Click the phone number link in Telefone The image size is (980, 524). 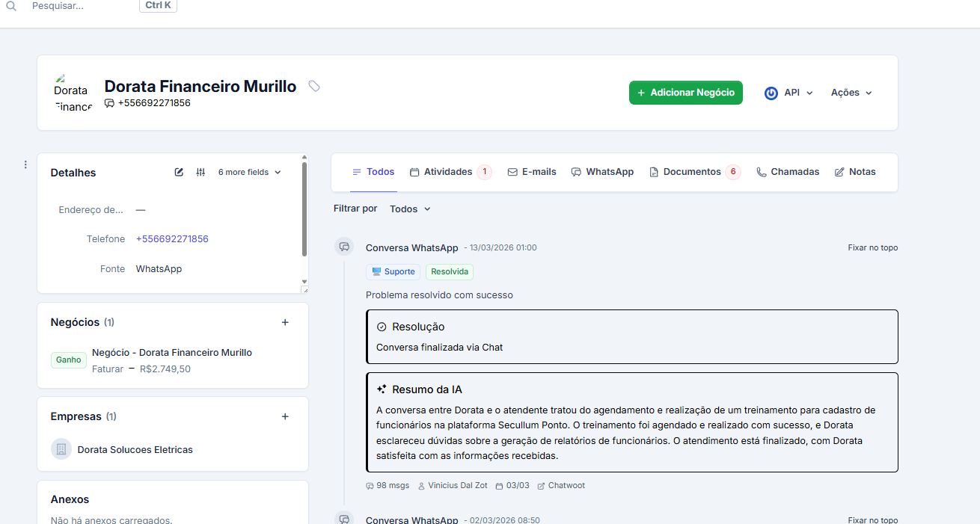[x=172, y=239]
